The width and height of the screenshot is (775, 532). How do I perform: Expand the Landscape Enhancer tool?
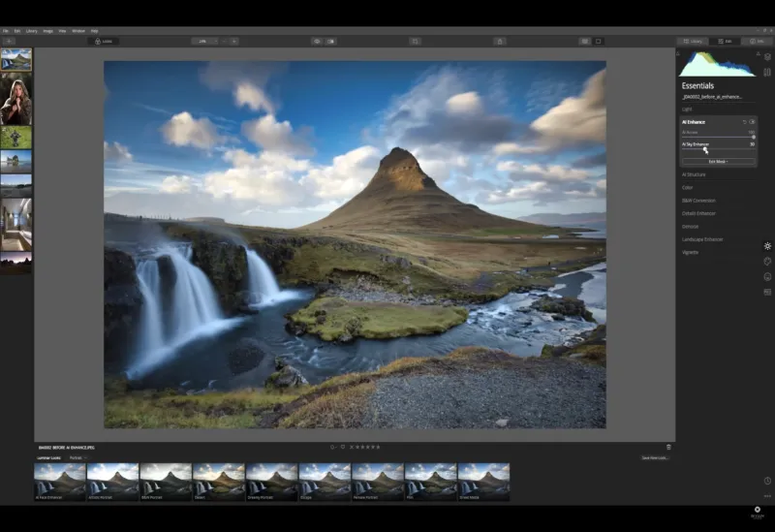pos(702,239)
